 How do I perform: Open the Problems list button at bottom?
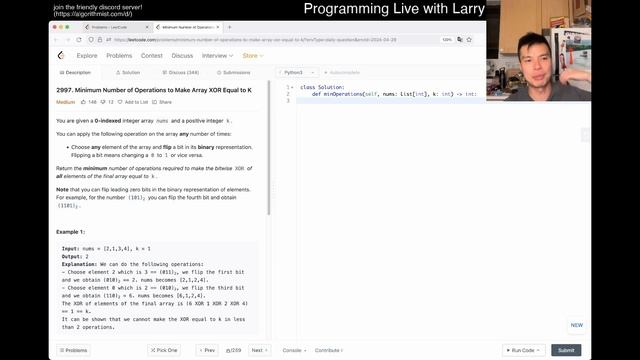tap(73, 350)
